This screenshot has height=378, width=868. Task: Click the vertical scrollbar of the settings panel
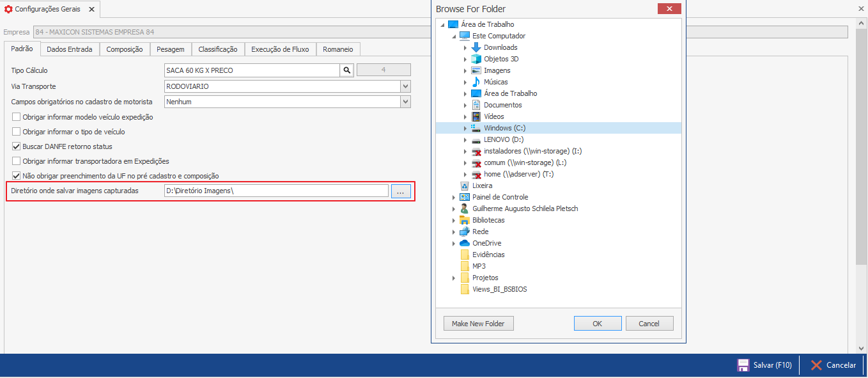(x=861, y=147)
